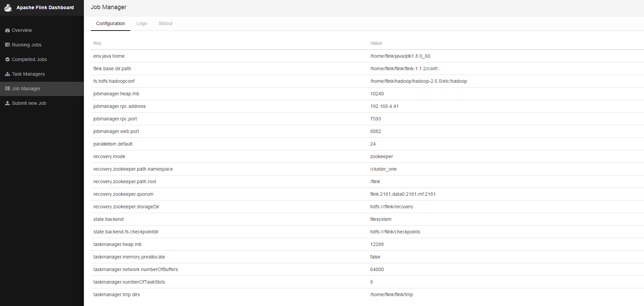Image resolution: width=644 pixels, height=306 pixels.
Task: Click the Apache Flink Dashboard title
Action: 45,7
